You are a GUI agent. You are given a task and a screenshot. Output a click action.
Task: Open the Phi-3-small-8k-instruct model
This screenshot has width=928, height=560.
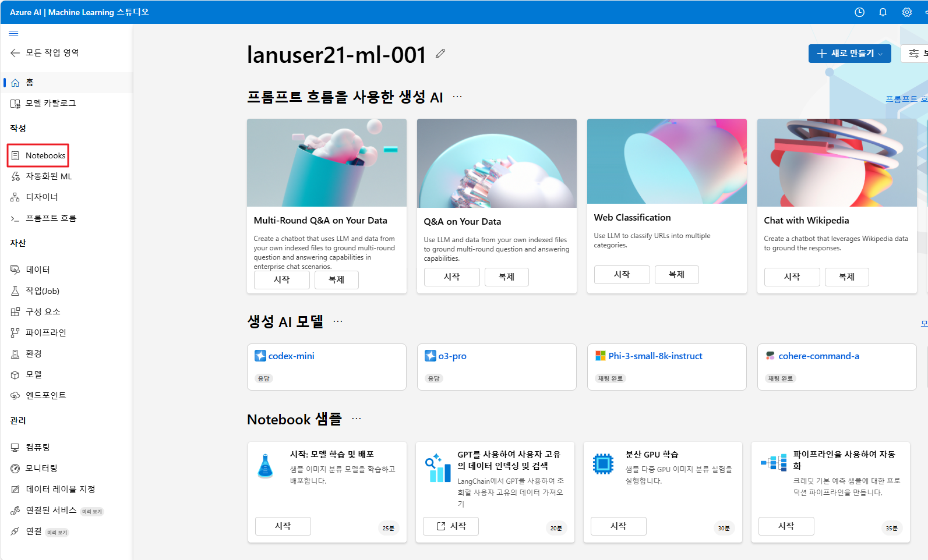(x=655, y=356)
